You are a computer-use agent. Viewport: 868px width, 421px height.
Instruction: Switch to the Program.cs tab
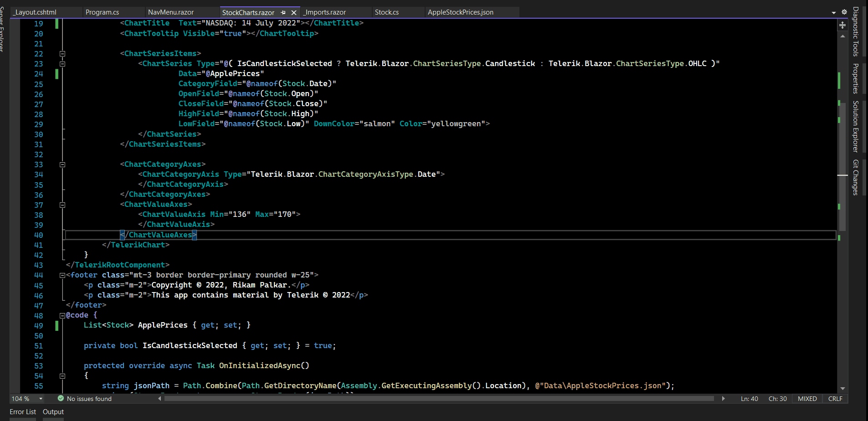[102, 12]
